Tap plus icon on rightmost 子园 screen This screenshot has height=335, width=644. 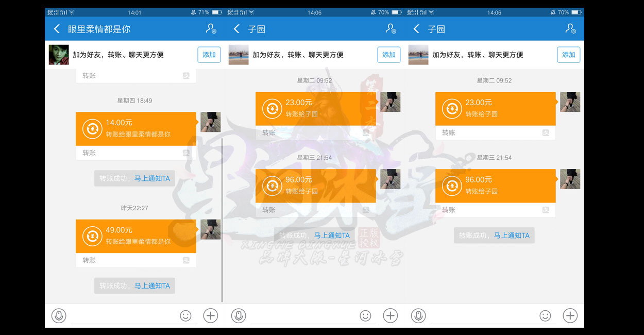[x=570, y=315]
